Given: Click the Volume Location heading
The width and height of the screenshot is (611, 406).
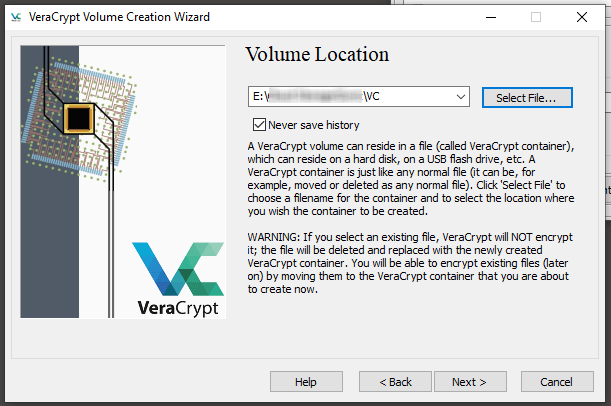Looking at the screenshot, I should click(x=317, y=55).
